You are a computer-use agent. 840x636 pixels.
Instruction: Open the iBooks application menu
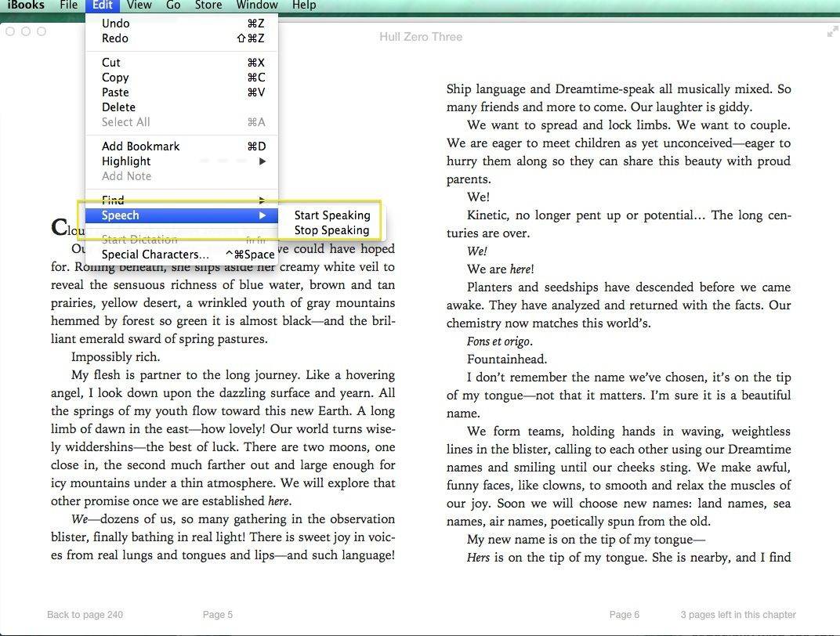pos(25,5)
